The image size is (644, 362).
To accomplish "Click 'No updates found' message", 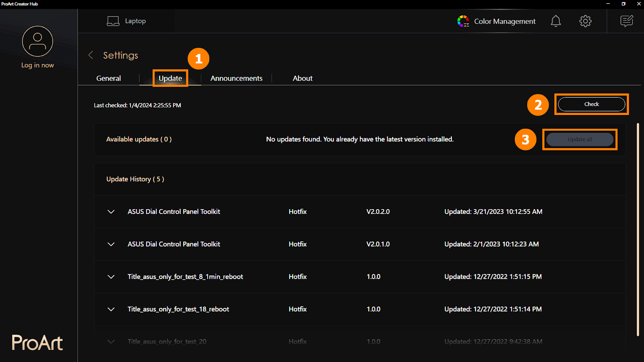I will pyautogui.click(x=360, y=139).
